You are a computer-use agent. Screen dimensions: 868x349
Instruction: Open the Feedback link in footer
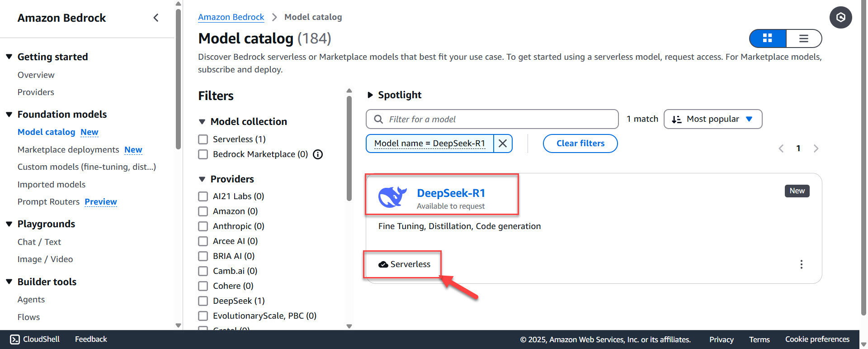[91, 339]
